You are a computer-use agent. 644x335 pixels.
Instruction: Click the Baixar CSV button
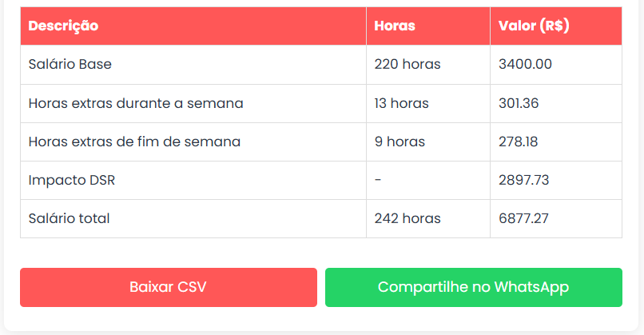[x=168, y=287]
